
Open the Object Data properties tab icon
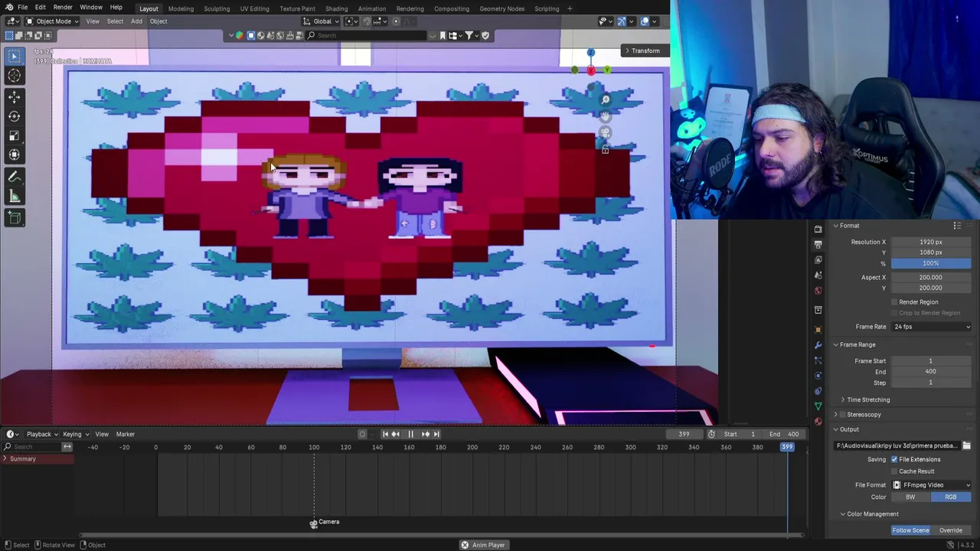coord(818,406)
